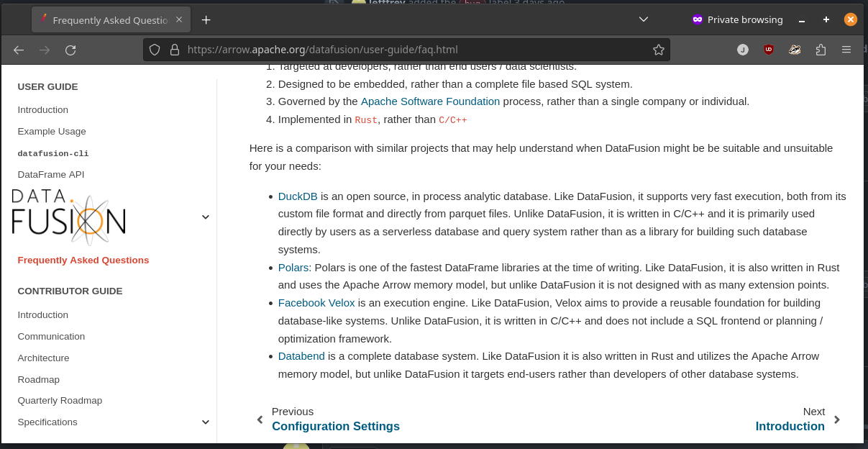The height and width of the screenshot is (449, 868).
Task: Open the Extensions puzzle-piece menu
Action: click(821, 50)
